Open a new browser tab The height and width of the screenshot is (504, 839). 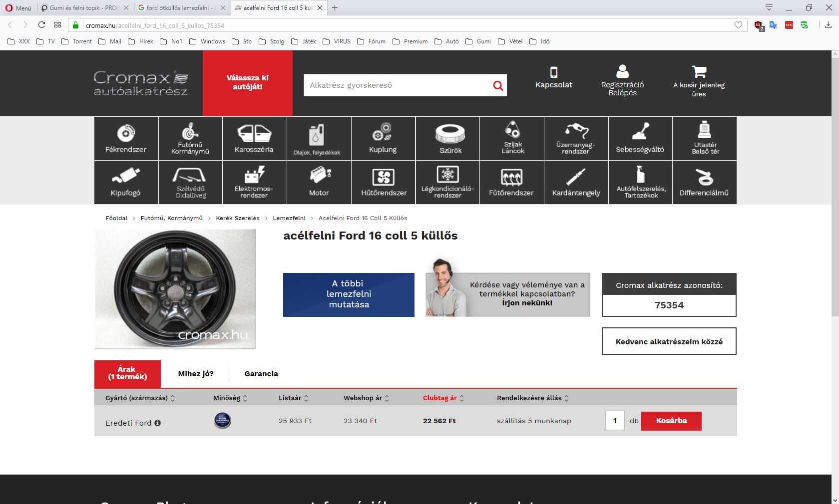point(335,8)
